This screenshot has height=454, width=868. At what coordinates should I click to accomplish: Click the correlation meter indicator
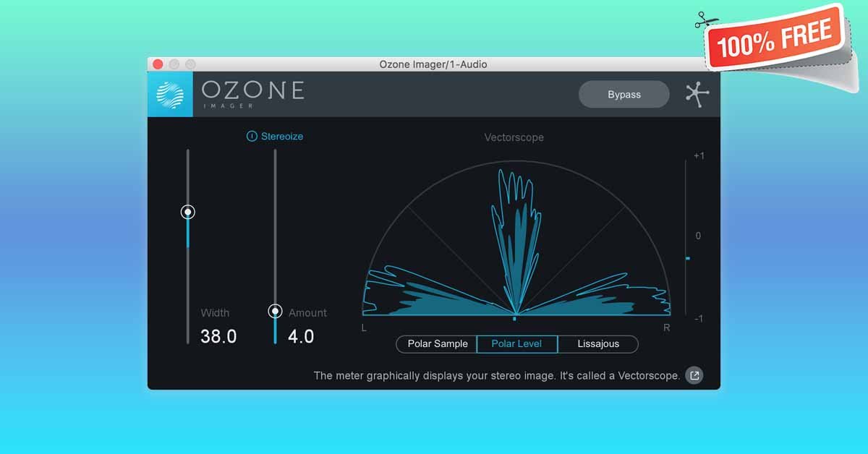[687, 258]
